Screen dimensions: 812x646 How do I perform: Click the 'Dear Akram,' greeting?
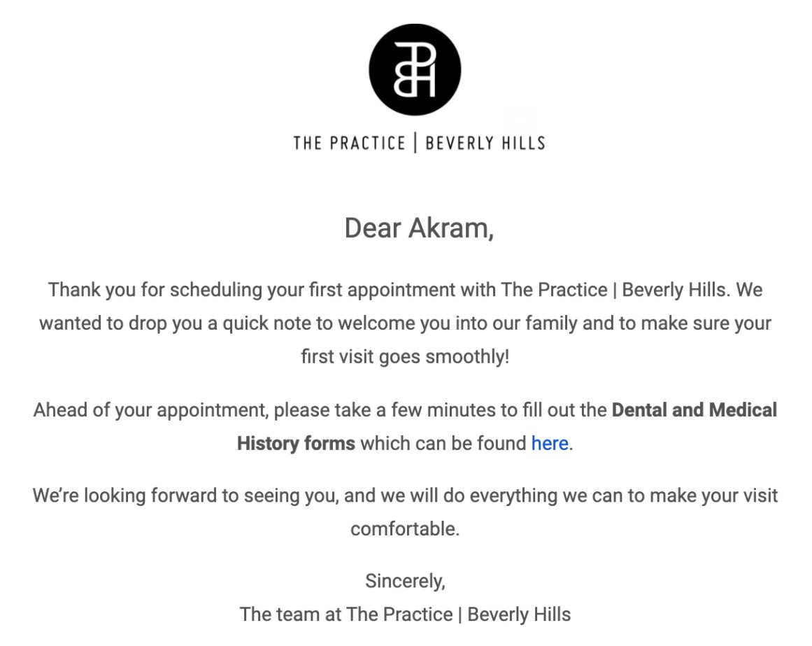[419, 228]
